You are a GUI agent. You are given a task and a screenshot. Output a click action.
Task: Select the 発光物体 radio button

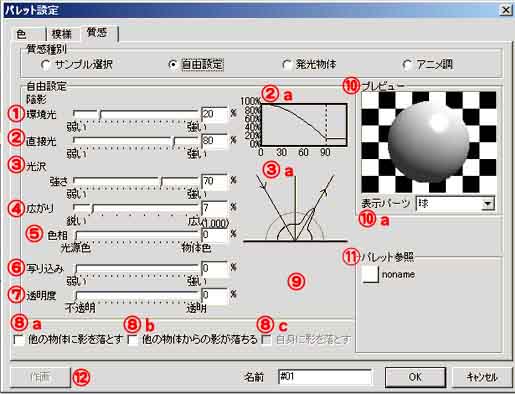pyautogui.click(x=286, y=64)
